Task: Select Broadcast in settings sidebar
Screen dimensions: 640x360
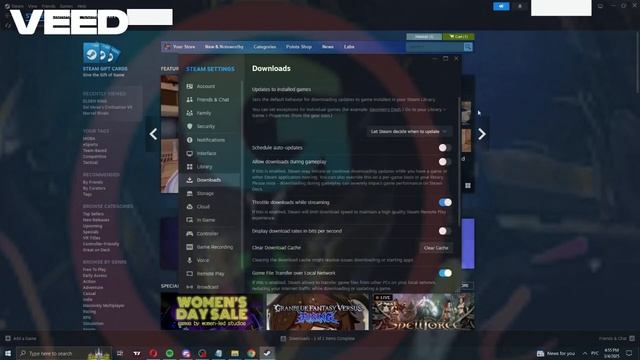Action: pos(208,287)
